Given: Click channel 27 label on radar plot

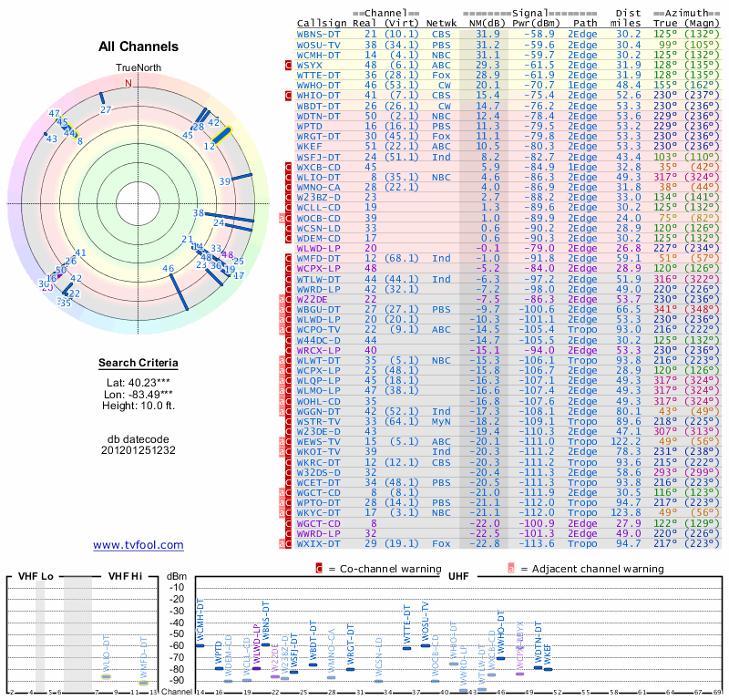Looking at the screenshot, I should [x=106, y=109].
